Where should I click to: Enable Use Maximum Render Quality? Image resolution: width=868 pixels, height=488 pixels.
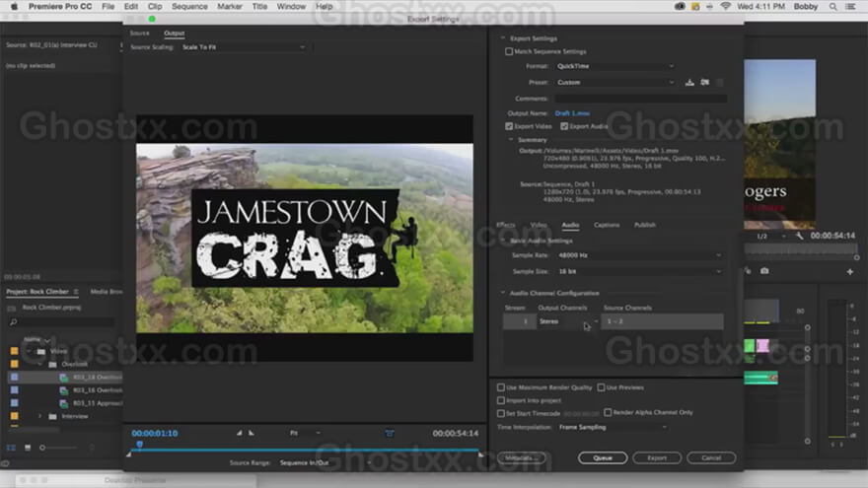(x=501, y=387)
